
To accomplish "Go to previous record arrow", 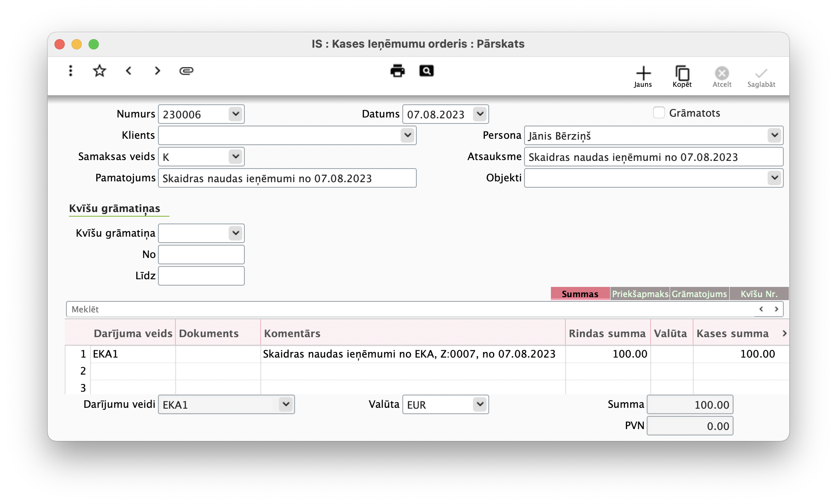I will [129, 71].
